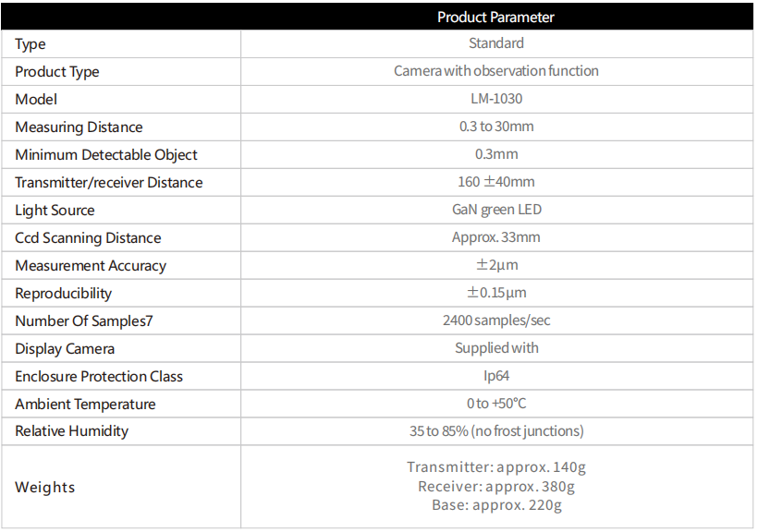The image size is (758, 532).
Task: Select the 2400 samples/sec value
Action: [x=496, y=320]
